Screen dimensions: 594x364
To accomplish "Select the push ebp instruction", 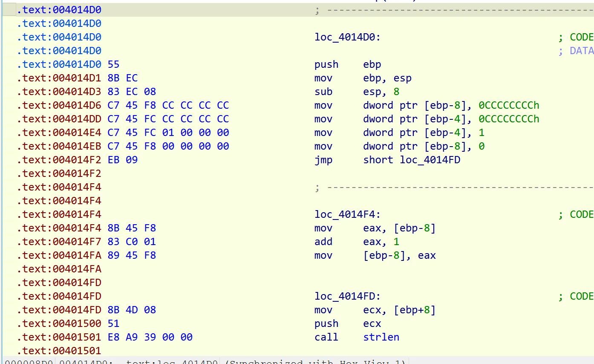I will click(348, 64).
